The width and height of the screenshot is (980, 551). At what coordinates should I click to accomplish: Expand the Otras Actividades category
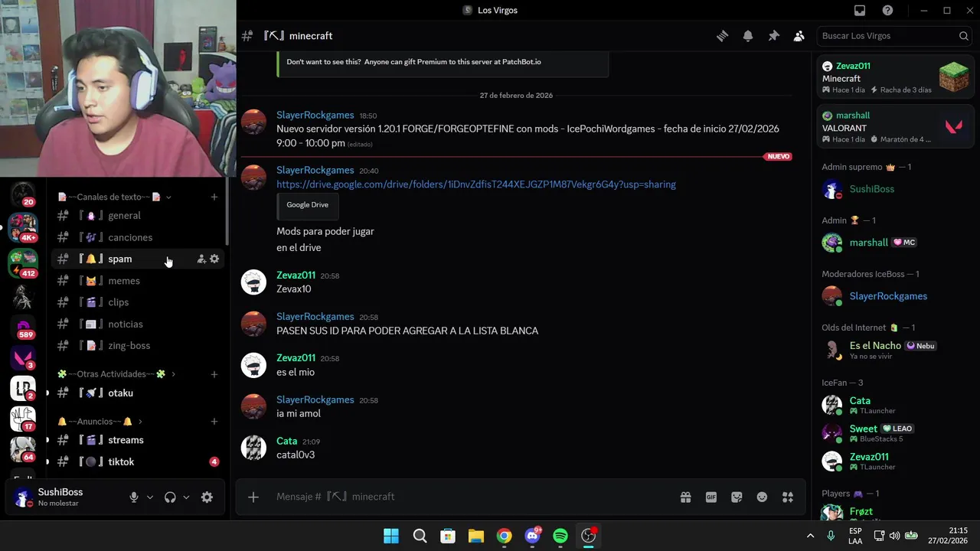click(x=116, y=374)
